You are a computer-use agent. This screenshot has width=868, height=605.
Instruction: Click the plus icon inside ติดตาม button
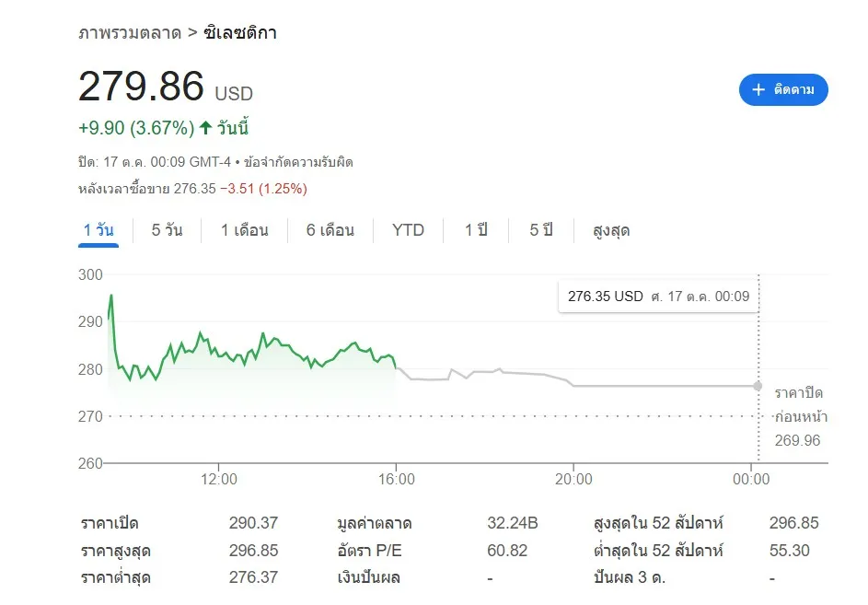[x=758, y=90]
